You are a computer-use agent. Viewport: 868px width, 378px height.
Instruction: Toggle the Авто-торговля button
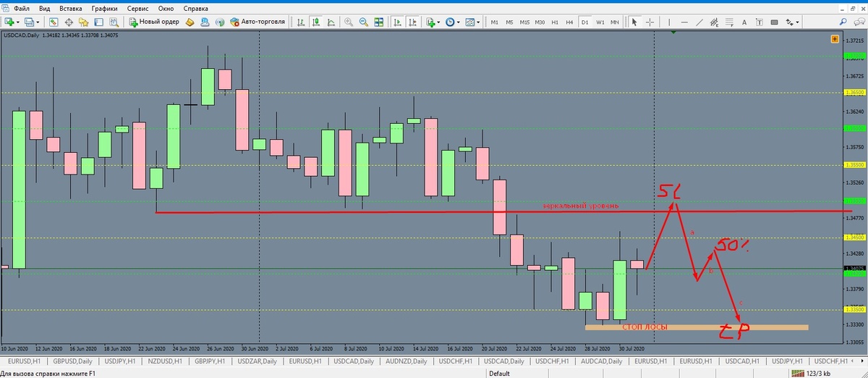(x=258, y=22)
